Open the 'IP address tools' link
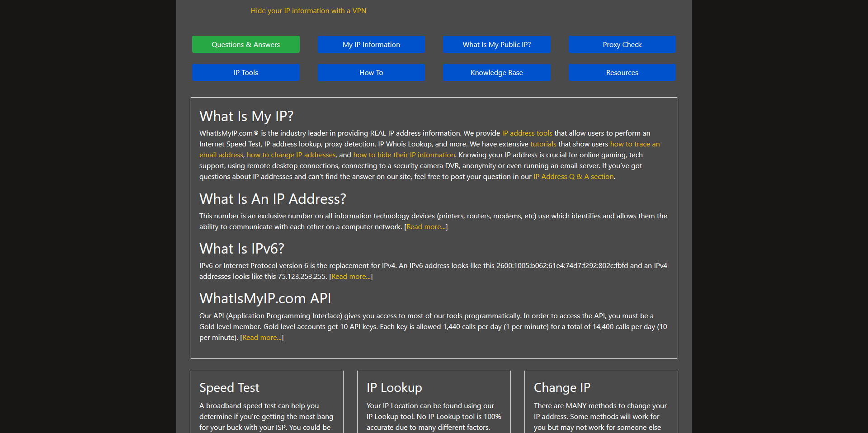 tap(527, 133)
